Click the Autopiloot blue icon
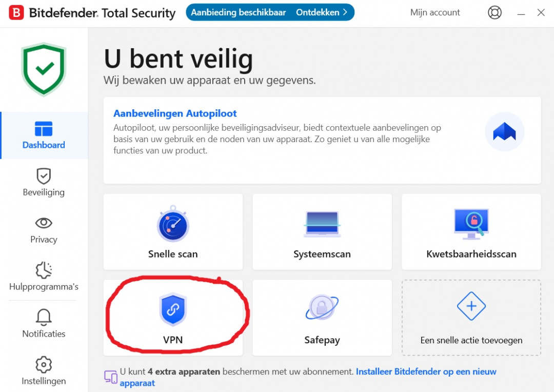Image resolution: width=554 pixels, height=392 pixels. [504, 131]
